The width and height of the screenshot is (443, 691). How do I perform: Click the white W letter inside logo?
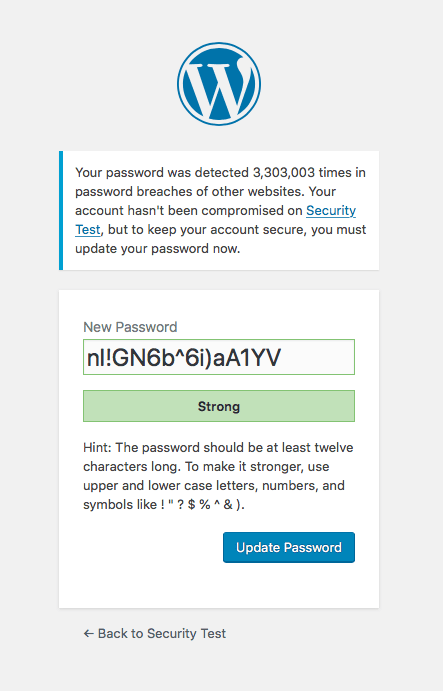click(x=218, y=89)
